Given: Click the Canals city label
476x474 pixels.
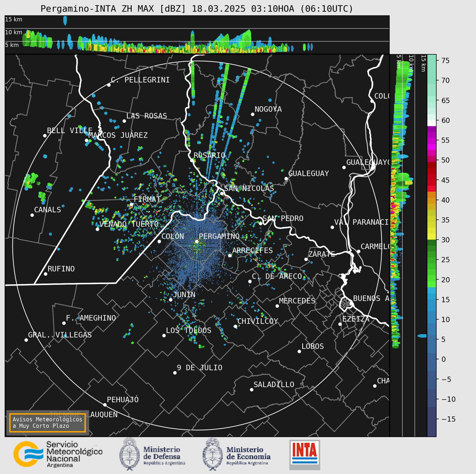Looking at the screenshot, I should pyautogui.click(x=47, y=210).
